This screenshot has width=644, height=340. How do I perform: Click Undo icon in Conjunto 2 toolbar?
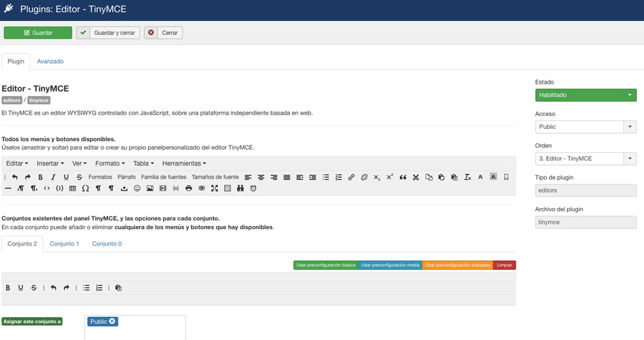click(x=53, y=288)
